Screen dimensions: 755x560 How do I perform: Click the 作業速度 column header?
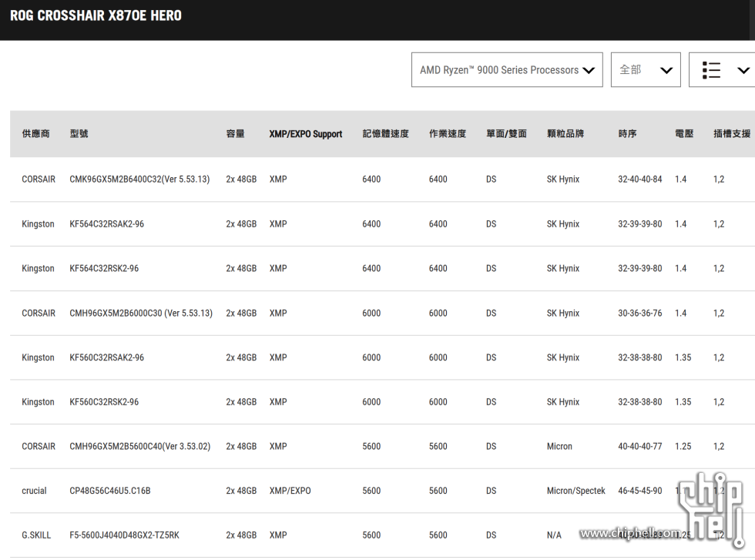pos(448,133)
